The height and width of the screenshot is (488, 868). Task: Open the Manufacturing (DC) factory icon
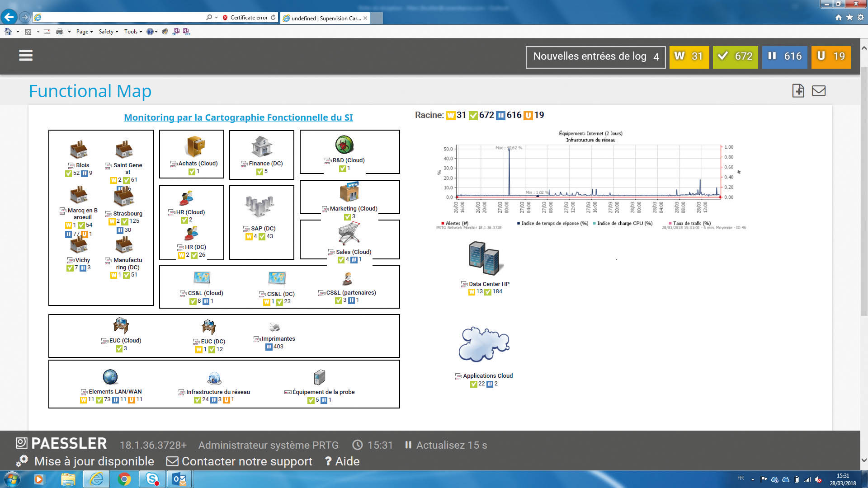[x=124, y=244]
